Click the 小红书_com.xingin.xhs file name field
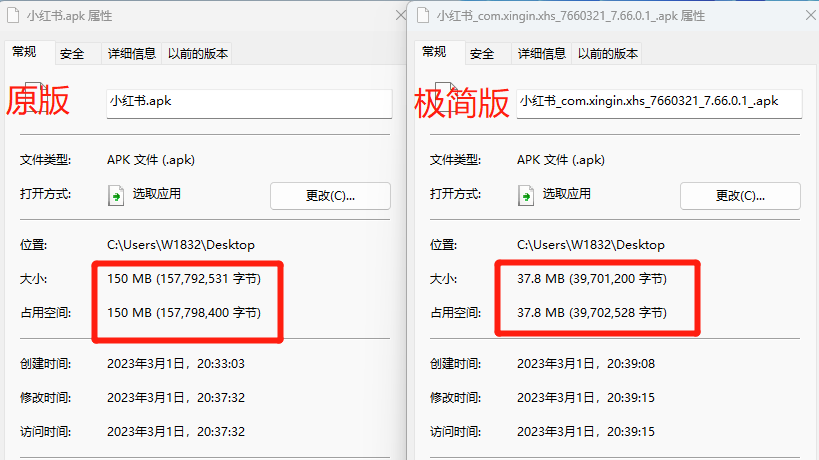 pos(659,103)
